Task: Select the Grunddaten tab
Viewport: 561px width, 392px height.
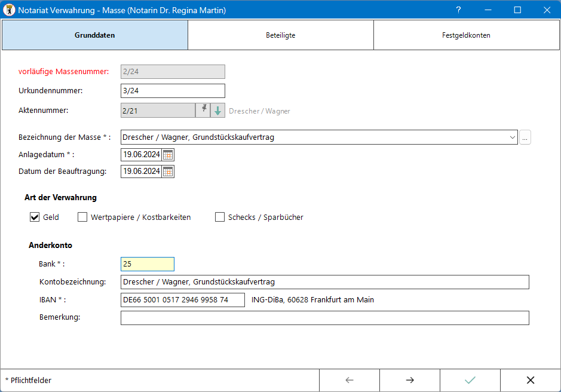Action: click(x=95, y=35)
